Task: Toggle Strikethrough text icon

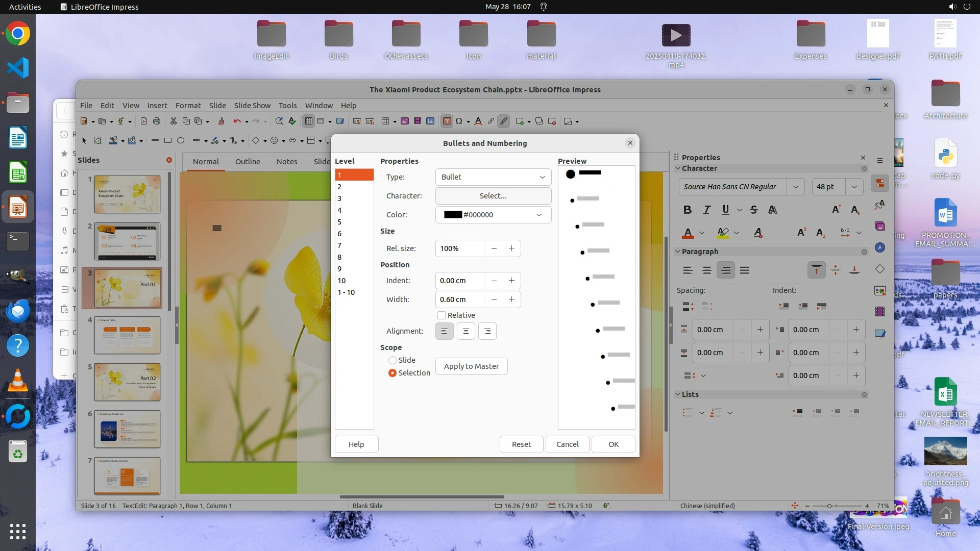Action: click(754, 210)
